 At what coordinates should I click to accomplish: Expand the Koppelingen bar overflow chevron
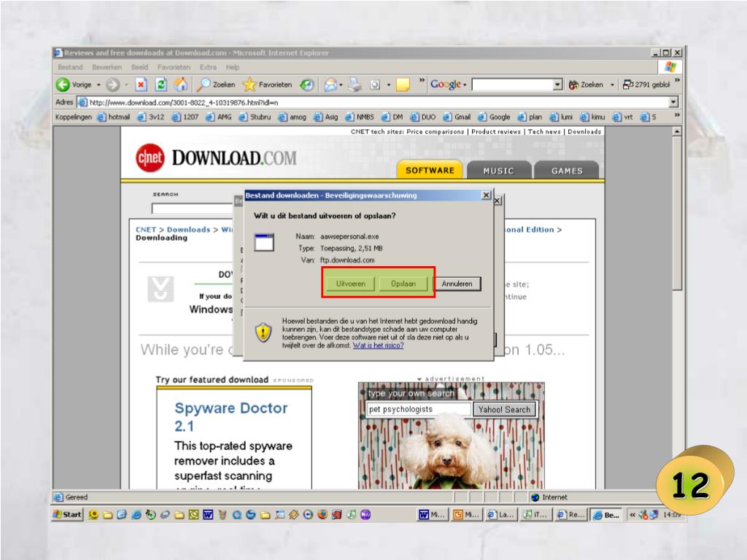(677, 115)
